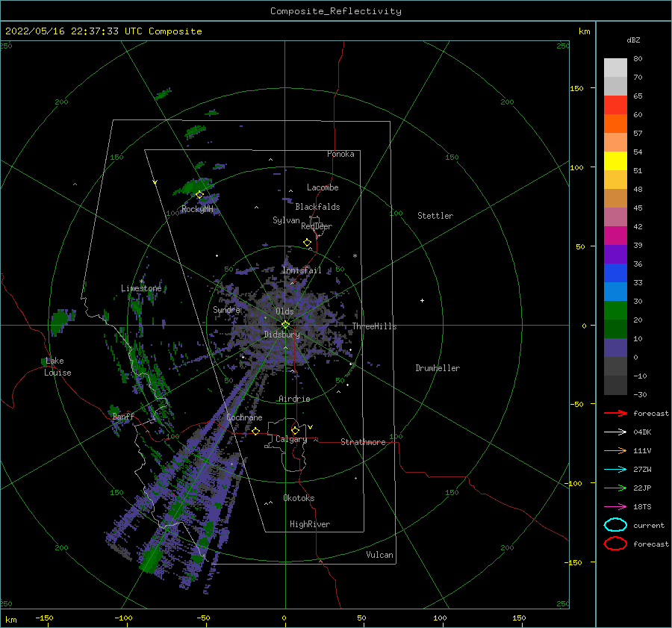
Task: Click the Lake Louise label
Action: pyautogui.click(x=57, y=367)
